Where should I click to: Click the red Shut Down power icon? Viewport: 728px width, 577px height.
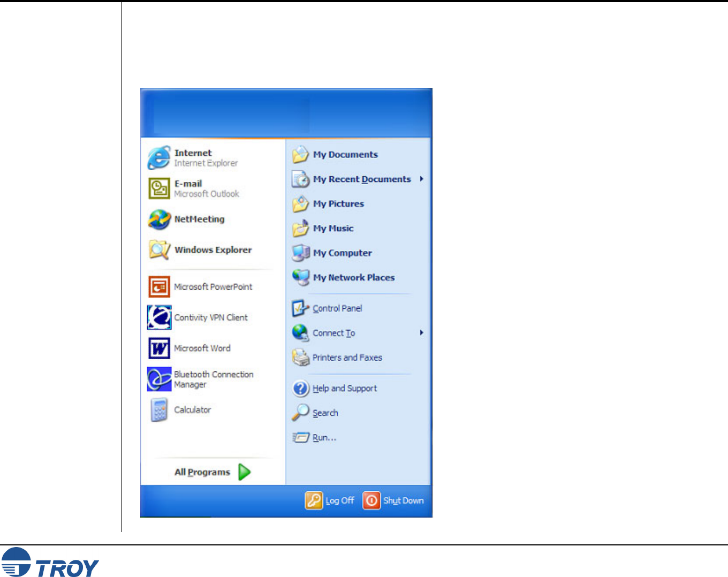coord(371,500)
